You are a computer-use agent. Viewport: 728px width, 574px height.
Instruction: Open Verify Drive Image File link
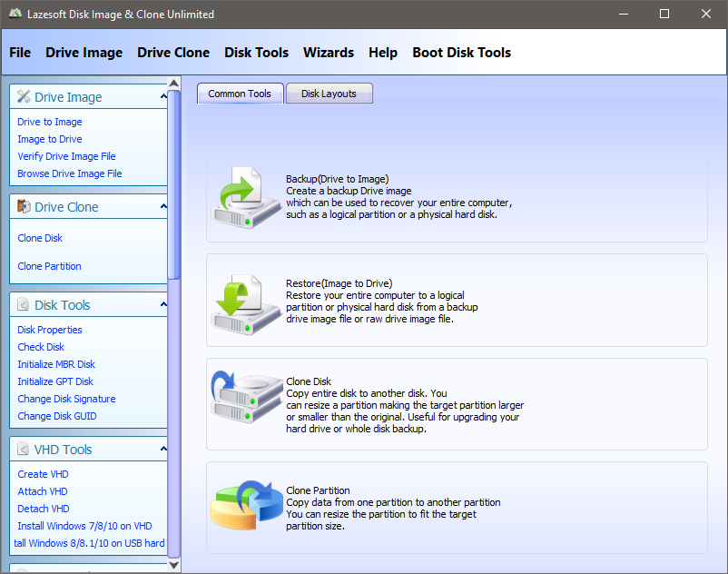coord(66,156)
